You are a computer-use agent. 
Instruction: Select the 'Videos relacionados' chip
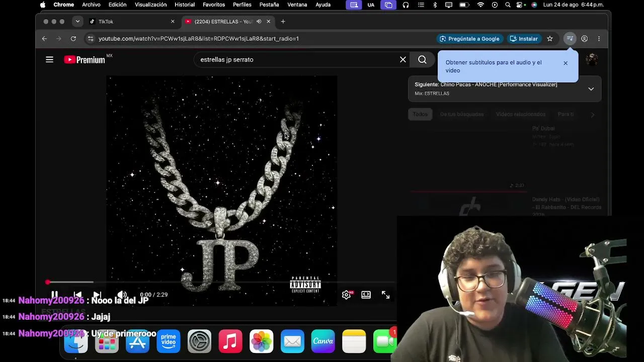521,114
